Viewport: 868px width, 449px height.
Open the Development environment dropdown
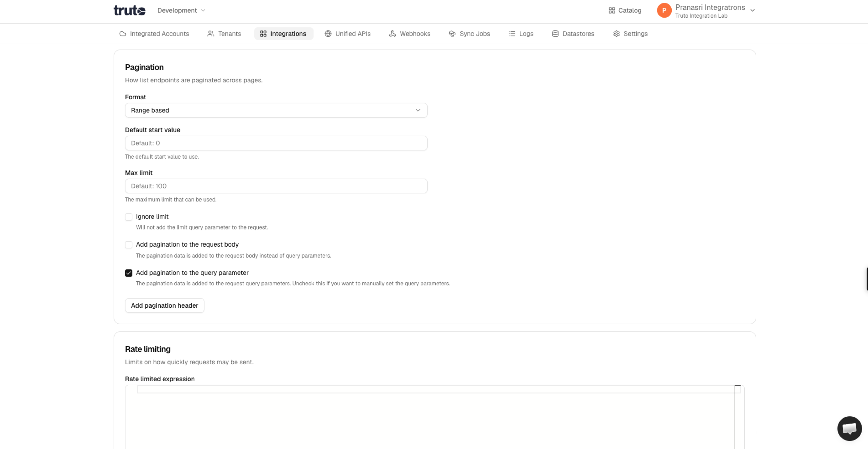click(x=181, y=11)
